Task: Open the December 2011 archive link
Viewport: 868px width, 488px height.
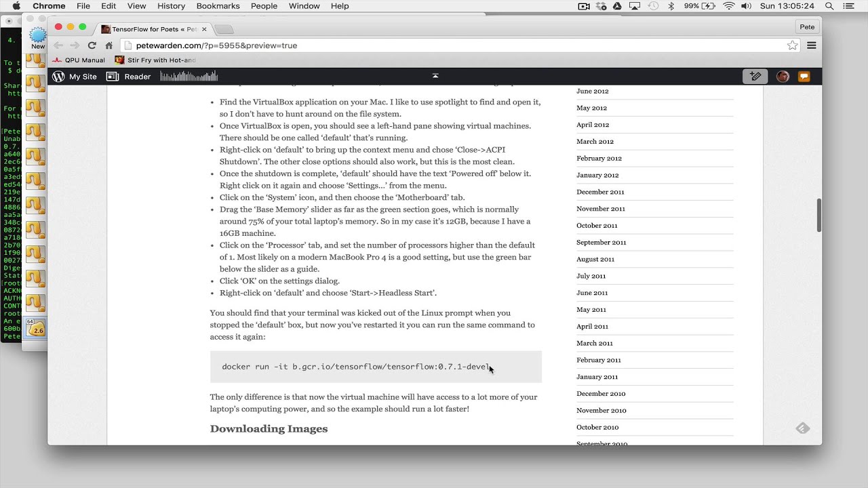Action: point(600,192)
